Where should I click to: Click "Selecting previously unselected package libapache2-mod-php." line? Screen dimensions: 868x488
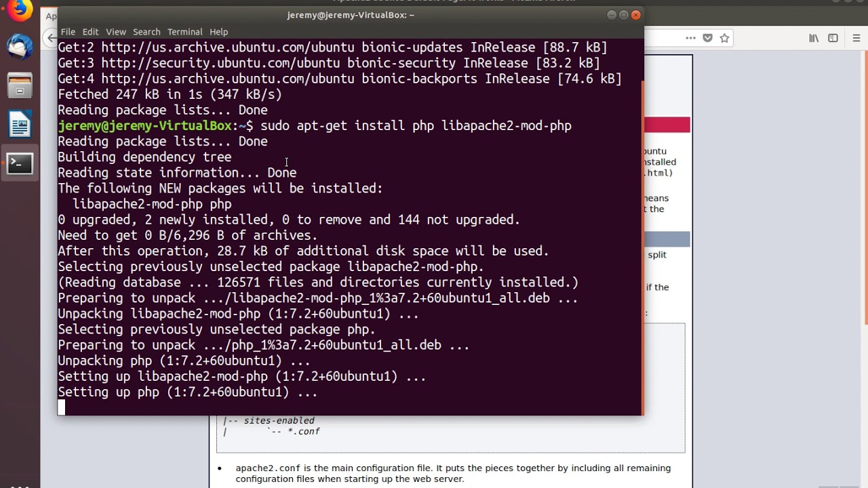[271, 266]
